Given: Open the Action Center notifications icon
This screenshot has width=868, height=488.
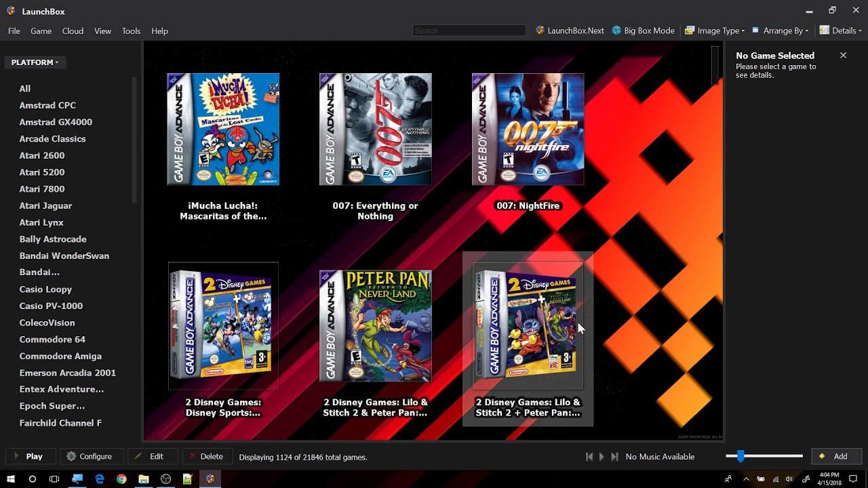Looking at the screenshot, I should point(853,479).
